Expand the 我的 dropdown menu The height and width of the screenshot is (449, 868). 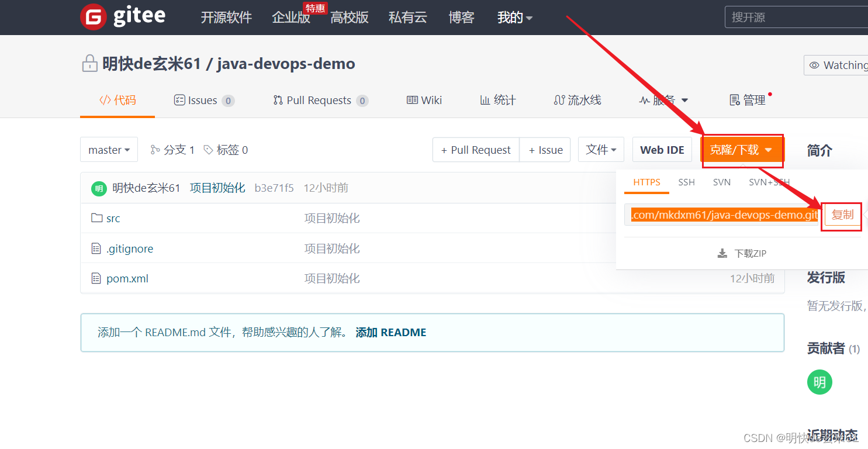515,18
